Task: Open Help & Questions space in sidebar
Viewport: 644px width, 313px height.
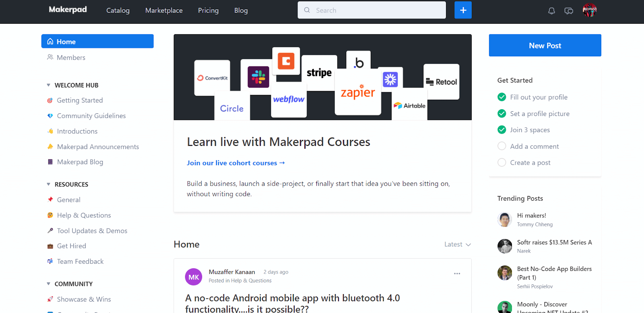Action: pyautogui.click(x=84, y=215)
